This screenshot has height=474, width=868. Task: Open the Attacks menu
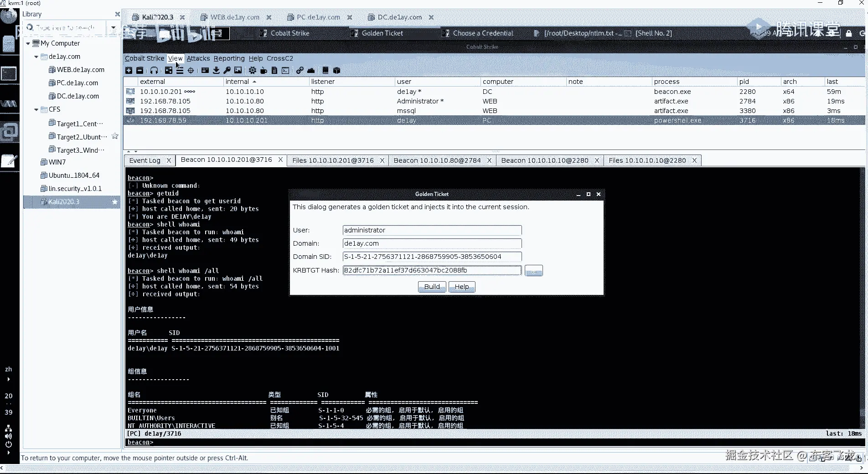(198, 58)
